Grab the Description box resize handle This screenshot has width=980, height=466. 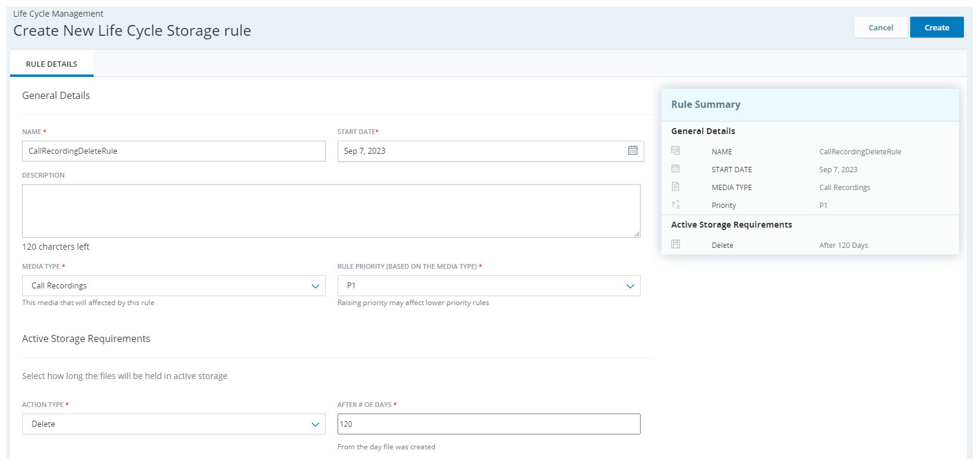coord(637,234)
